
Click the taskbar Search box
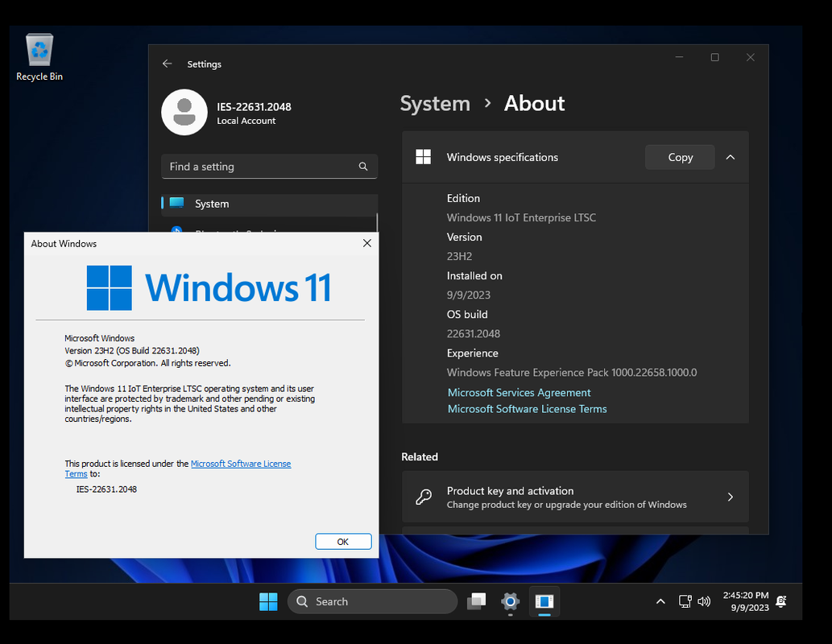click(372, 601)
